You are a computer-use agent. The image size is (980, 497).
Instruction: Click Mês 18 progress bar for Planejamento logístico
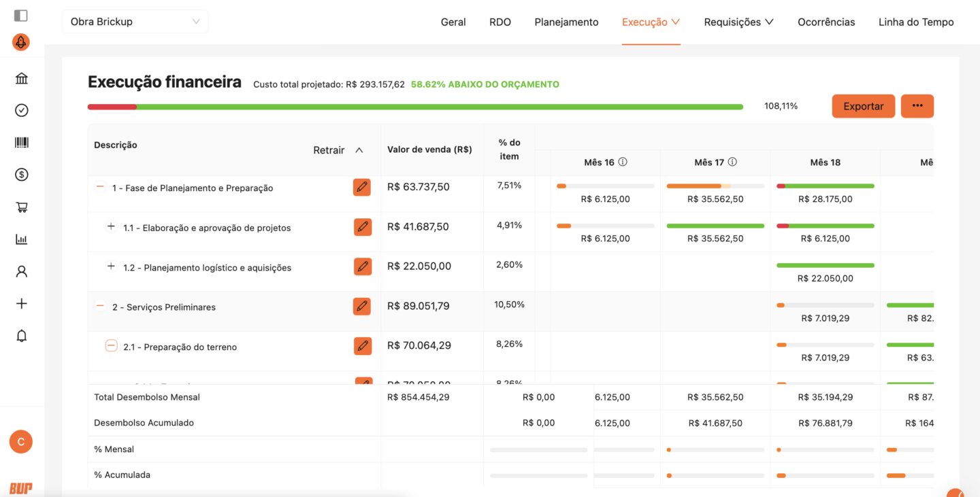[x=826, y=265]
